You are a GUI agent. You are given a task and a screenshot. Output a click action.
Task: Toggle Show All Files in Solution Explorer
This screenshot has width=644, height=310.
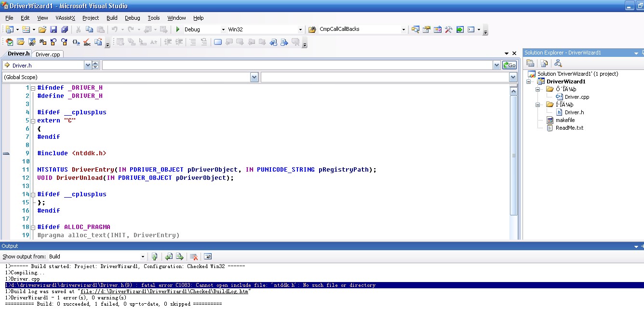click(x=544, y=63)
